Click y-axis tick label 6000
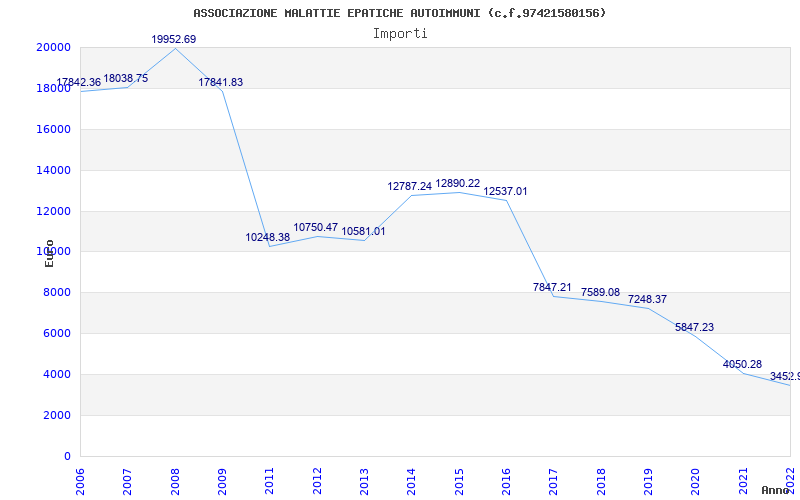Screen dimensions: 800x500 coord(56,333)
